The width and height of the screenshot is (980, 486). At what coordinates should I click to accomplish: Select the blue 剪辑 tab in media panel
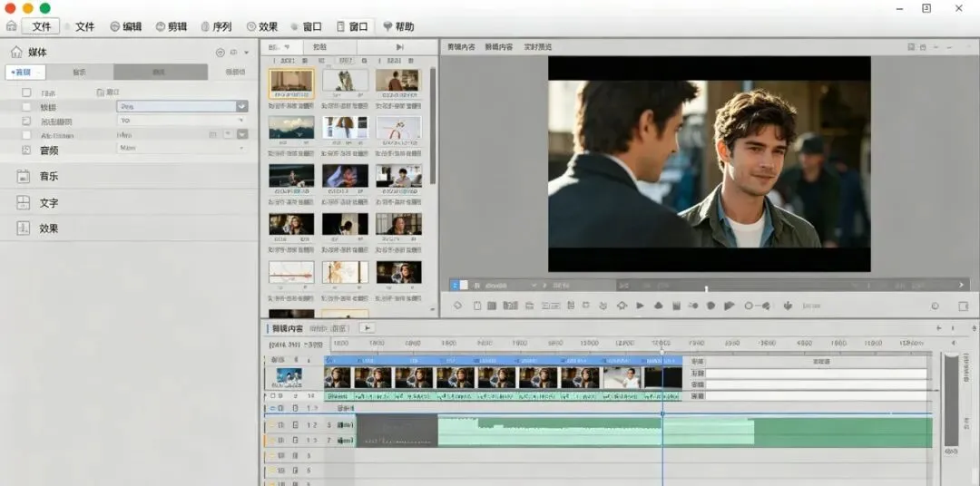coord(25,72)
